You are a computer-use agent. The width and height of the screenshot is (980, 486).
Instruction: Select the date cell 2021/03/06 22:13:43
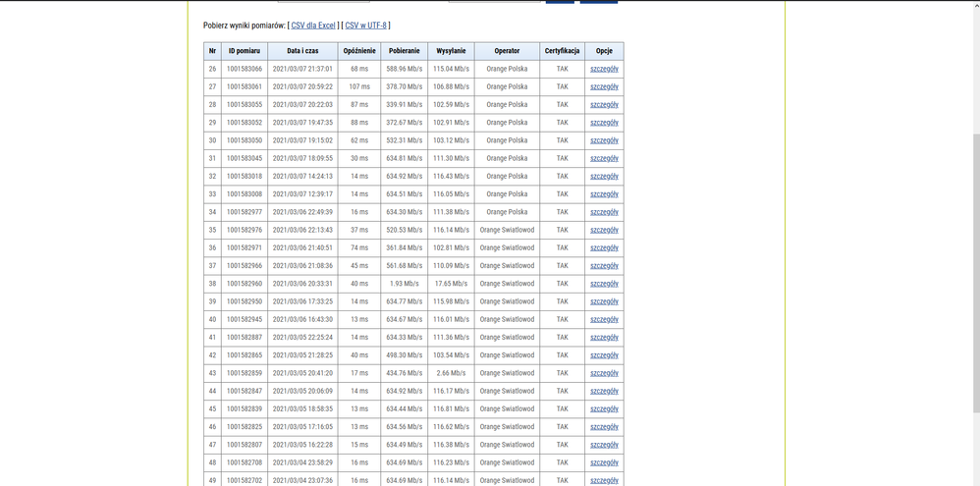tap(302, 230)
